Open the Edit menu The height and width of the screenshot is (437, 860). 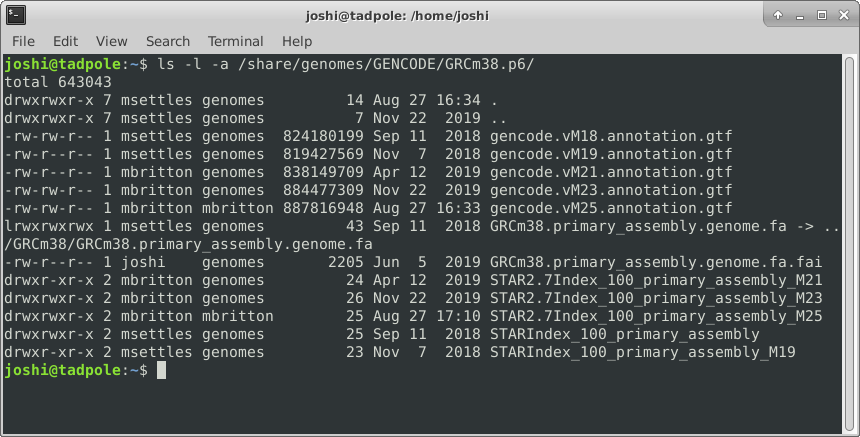(66, 41)
